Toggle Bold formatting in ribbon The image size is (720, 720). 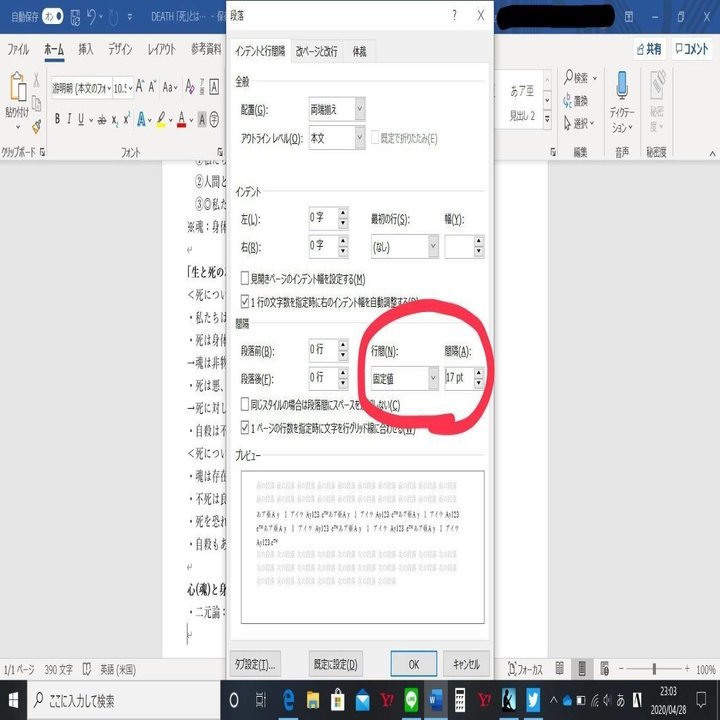click(57, 119)
